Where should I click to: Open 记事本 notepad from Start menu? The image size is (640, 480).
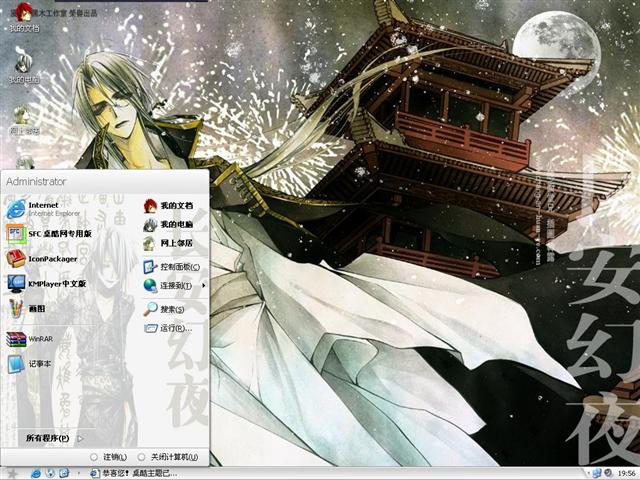tap(29, 364)
